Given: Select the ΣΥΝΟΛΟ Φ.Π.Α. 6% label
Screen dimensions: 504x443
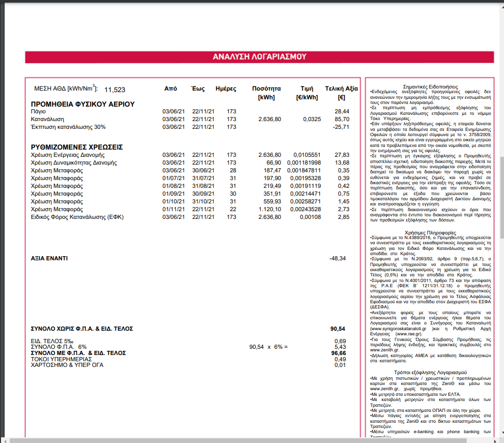Looking at the screenshot, I should click(x=58, y=347).
